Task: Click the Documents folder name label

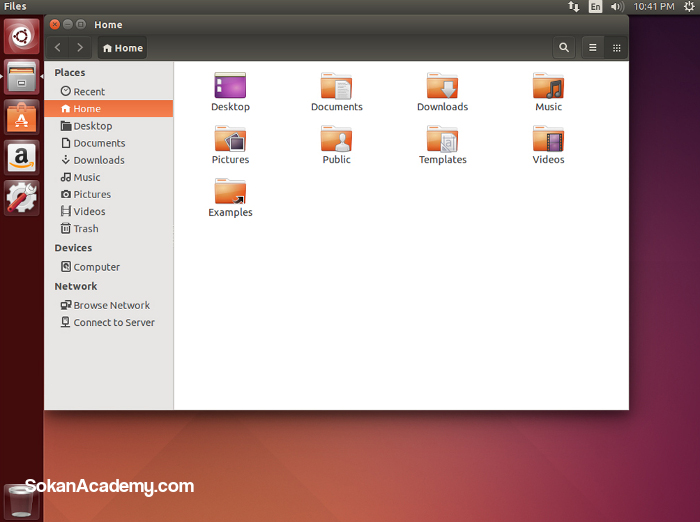Action: click(337, 107)
